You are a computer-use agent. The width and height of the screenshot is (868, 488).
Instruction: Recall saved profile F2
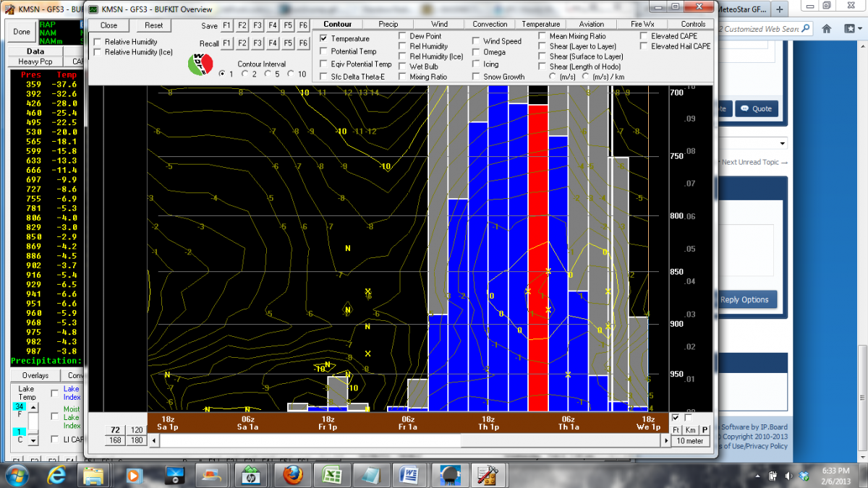(242, 43)
